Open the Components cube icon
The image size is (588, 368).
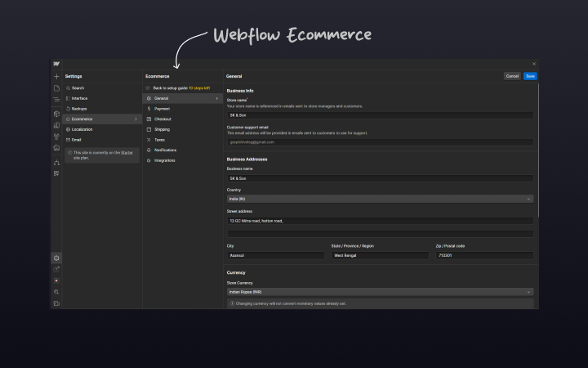click(56, 114)
